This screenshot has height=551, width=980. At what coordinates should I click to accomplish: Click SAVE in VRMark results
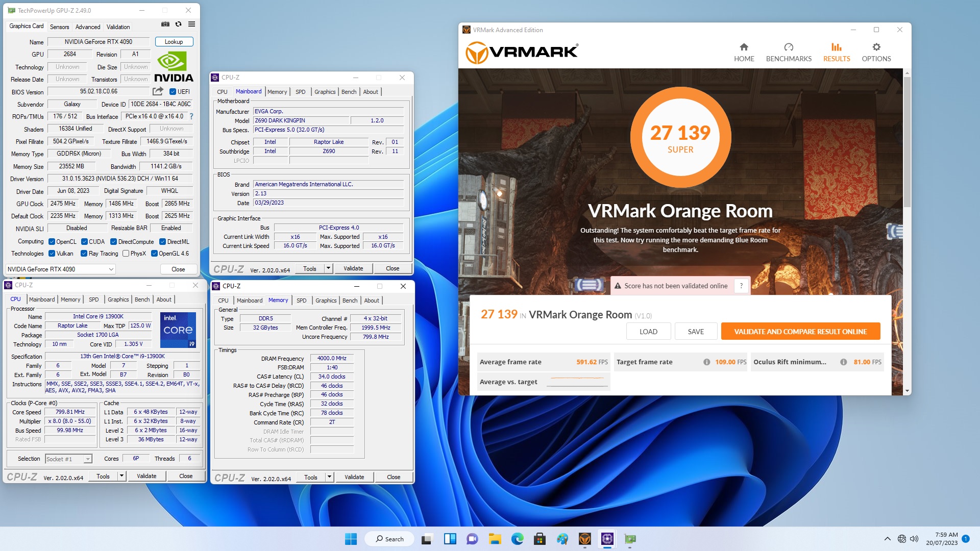(x=696, y=331)
